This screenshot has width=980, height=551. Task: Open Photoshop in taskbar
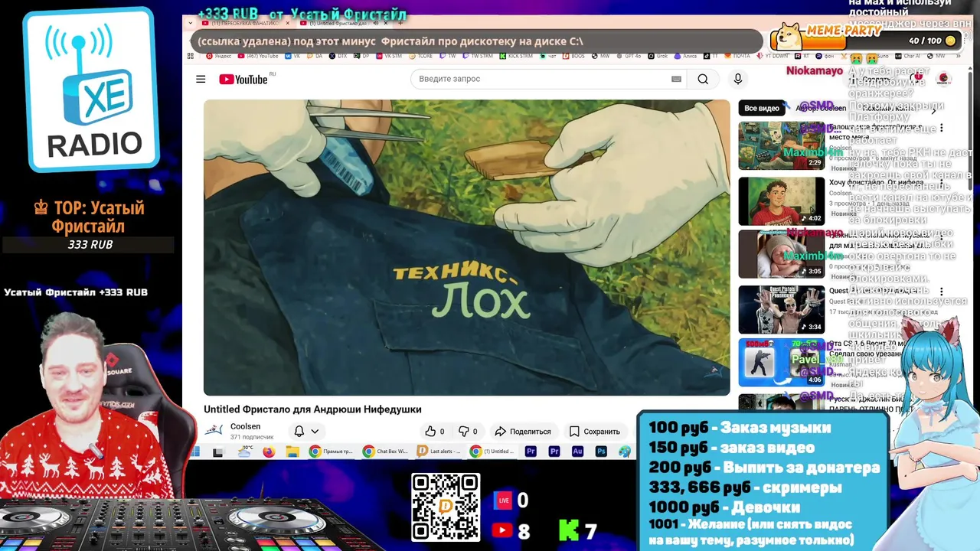point(601,452)
